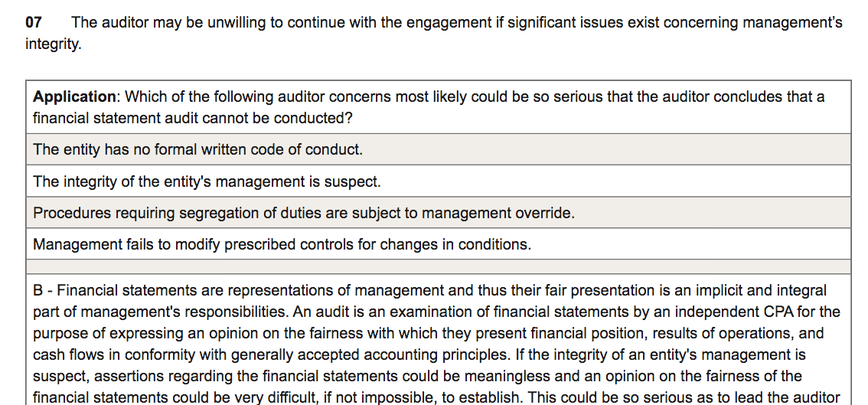The height and width of the screenshot is (405, 868).
Task: Click the question line "financial statement audit cannot be conducted?"
Action: tap(193, 119)
